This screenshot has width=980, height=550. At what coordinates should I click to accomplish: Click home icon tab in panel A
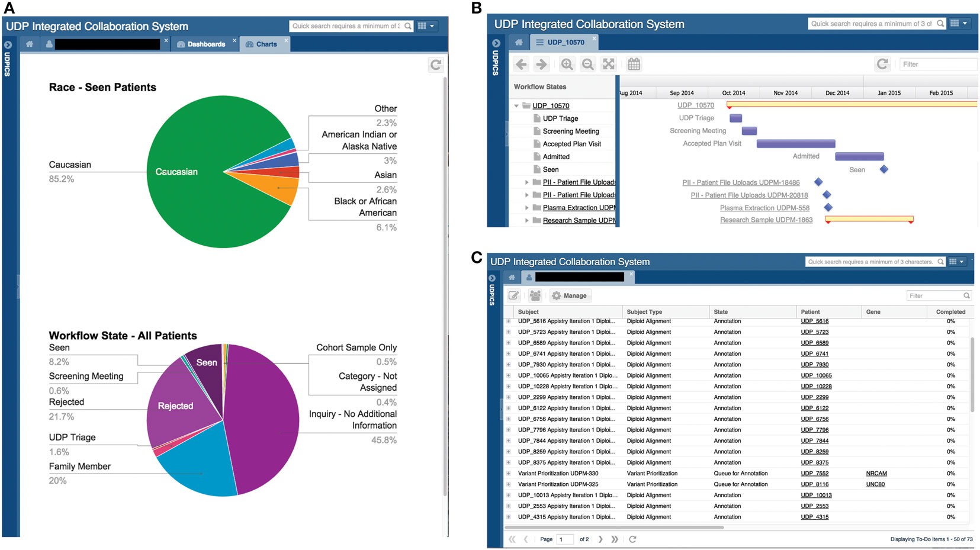tap(30, 44)
